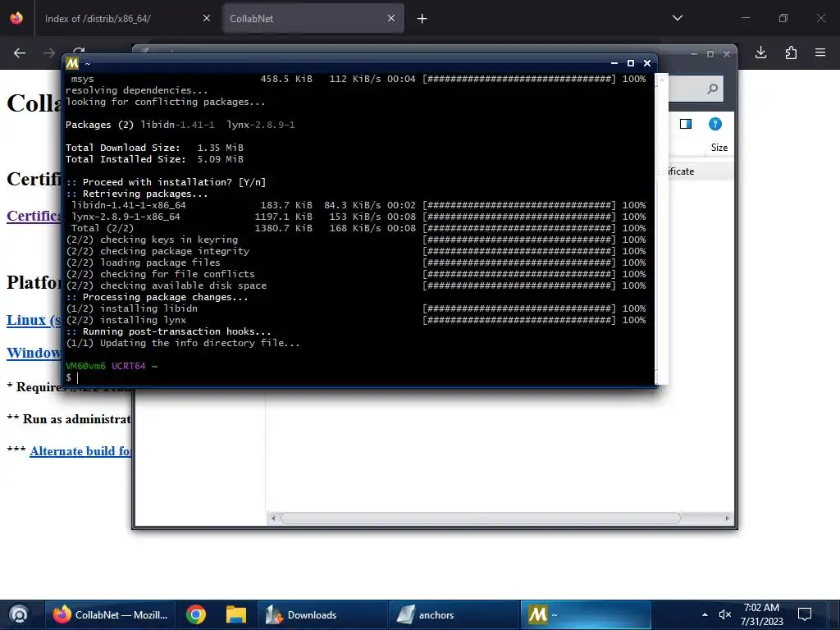Maximize the Explorer window behind the terminal
Image resolution: width=840 pixels, height=630 pixels.
click(x=710, y=54)
